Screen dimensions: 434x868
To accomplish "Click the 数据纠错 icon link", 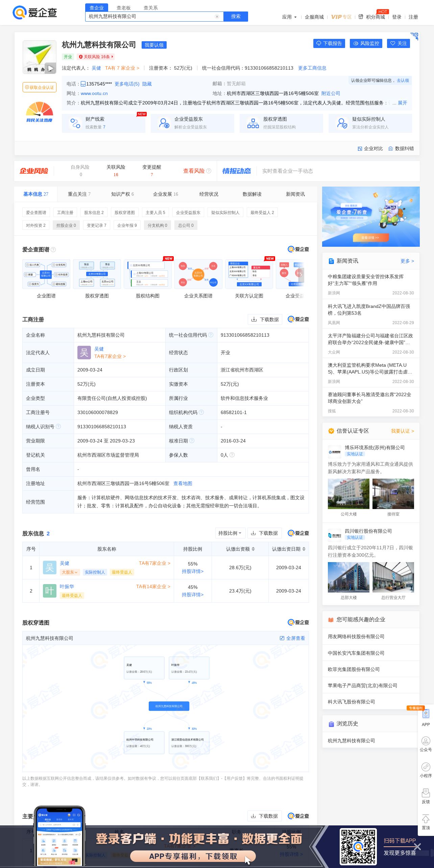I will point(401,148).
